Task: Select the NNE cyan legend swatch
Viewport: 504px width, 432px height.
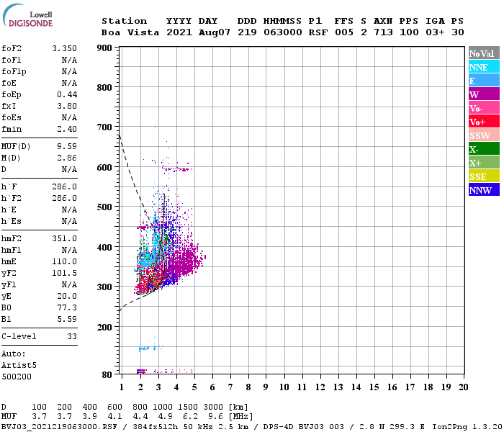Action: pyautogui.click(x=484, y=67)
